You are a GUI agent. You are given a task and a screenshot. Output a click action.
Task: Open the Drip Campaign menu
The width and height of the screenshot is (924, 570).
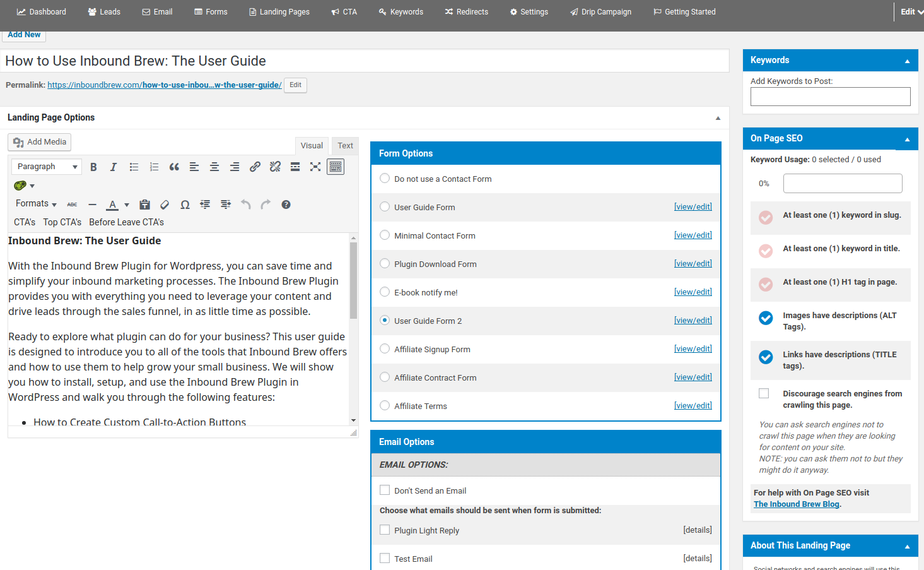pos(600,12)
